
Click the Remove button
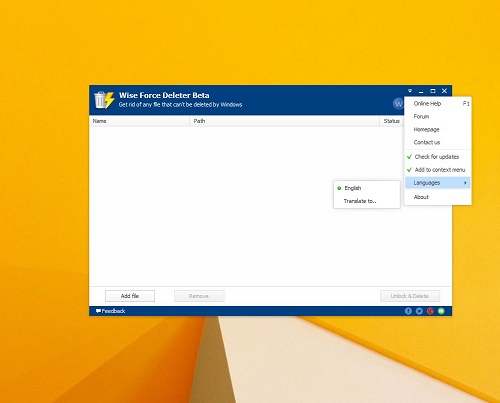(x=199, y=296)
